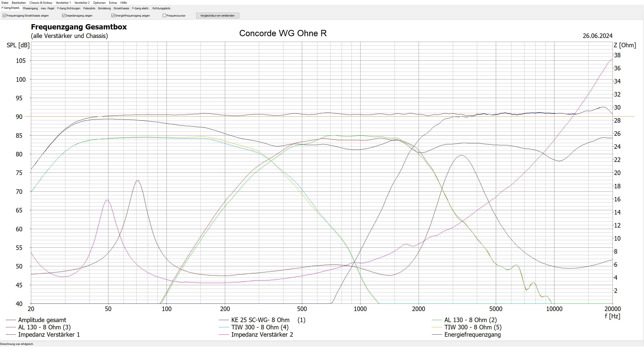Open the Verstärker 2 menu
Image resolution: width=644 pixels, height=352 pixels.
[x=82, y=3]
